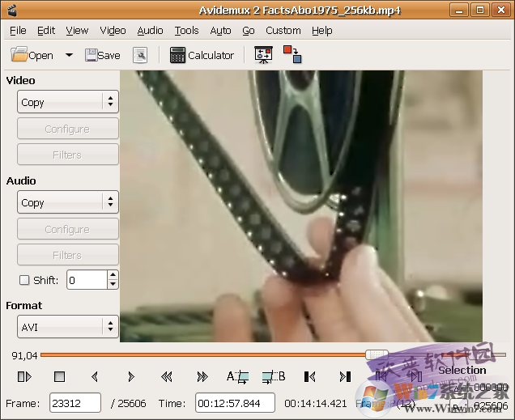
Task: Go to first frame icon
Action: (x=309, y=376)
